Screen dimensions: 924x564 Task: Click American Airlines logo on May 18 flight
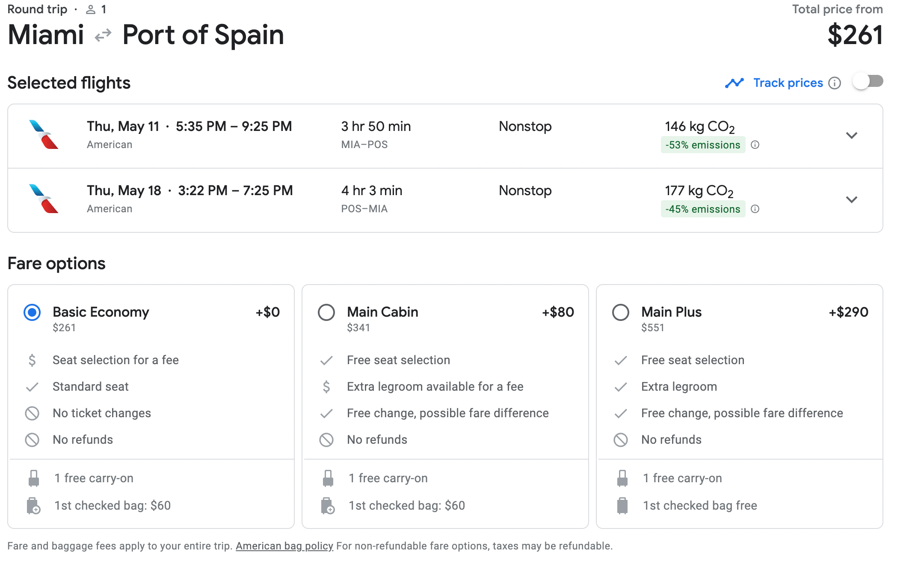click(x=43, y=199)
